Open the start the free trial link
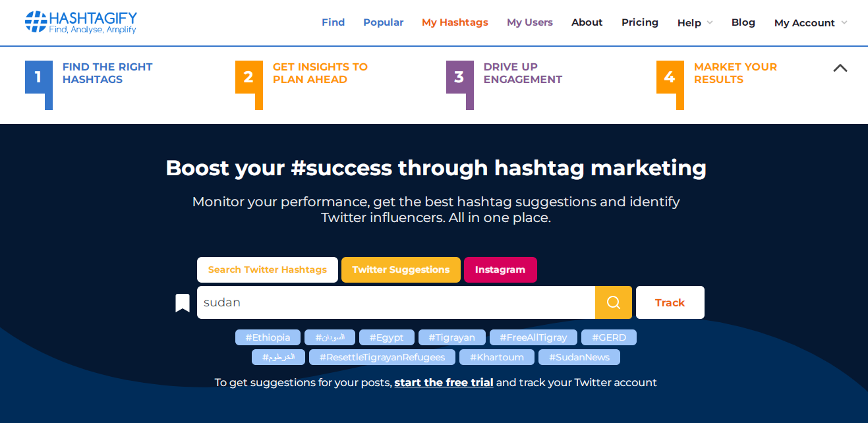The image size is (868, 423). pos(444,382)
